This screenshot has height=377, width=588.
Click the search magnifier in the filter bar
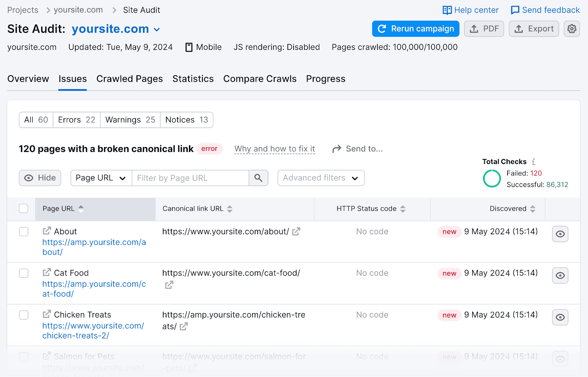click(258, 178)
